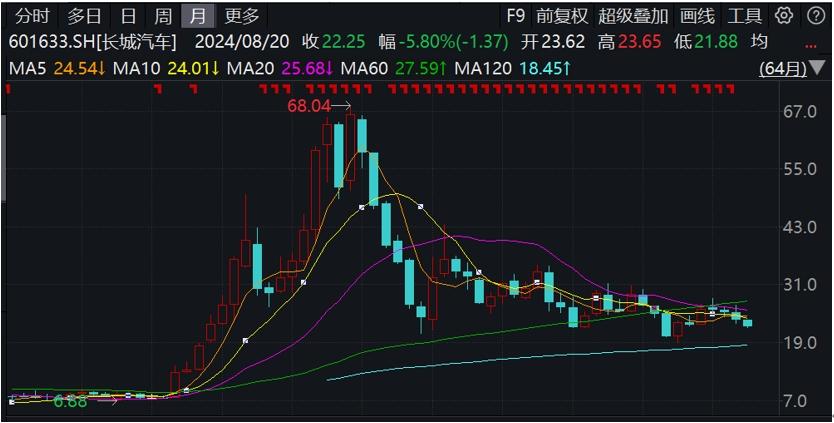Click the change value -5.80%(-1.37)
The width and height of the screenshot is (834, 423).
pos(454,42)
